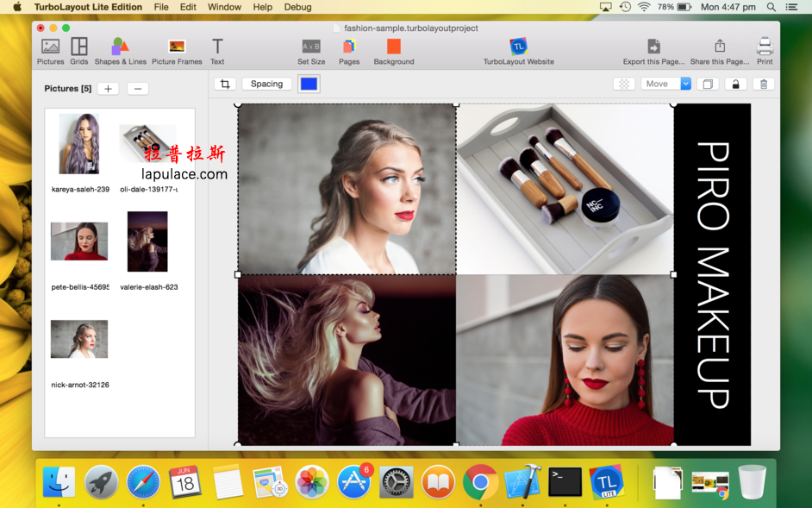Click the duplicate layer icon

(708, 84)
